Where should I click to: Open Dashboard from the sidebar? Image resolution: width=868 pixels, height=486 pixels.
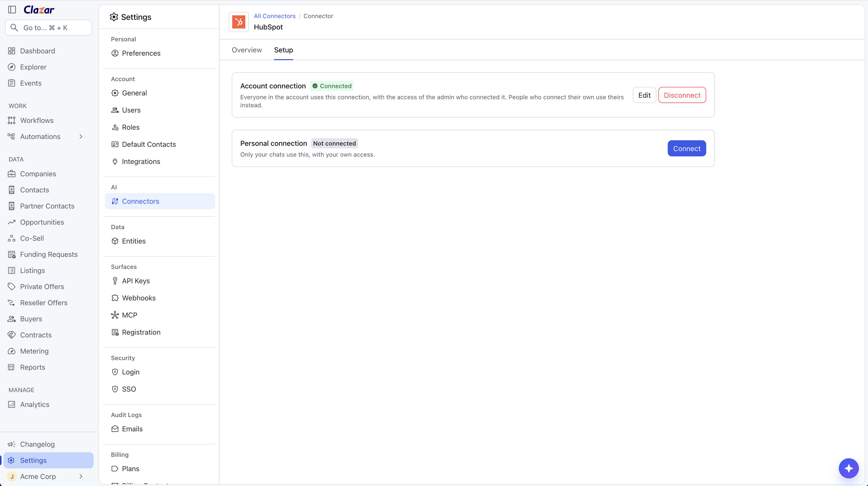tap(37, 51)
